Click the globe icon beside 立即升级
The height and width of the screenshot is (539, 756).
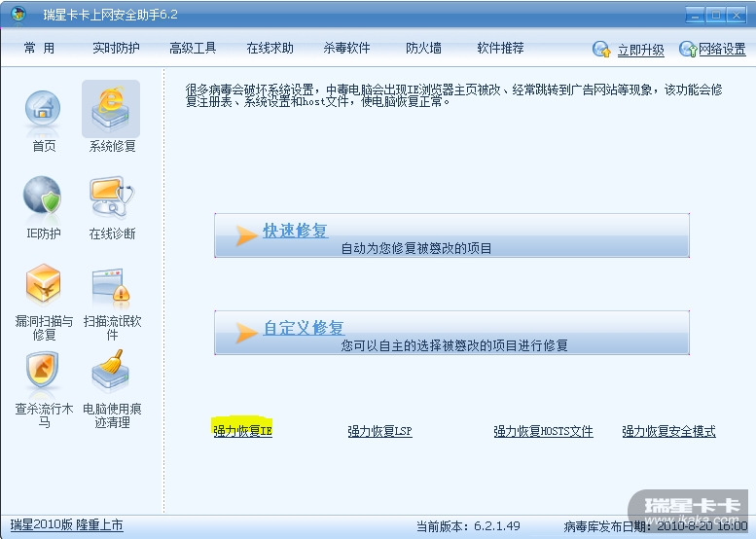[x=601, y=50]
